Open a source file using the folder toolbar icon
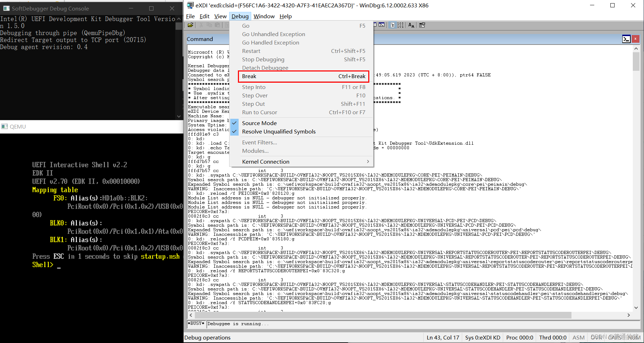This screenshot has height=343, width=644. (190, 25)
